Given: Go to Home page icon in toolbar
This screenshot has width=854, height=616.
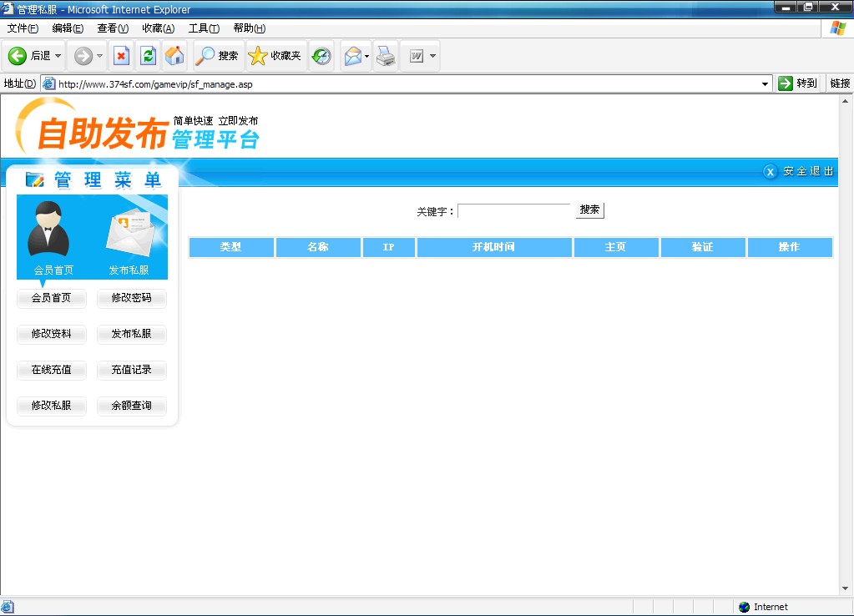Looking at the screenshot, I should pyautogui.click(x=174, y=56).
